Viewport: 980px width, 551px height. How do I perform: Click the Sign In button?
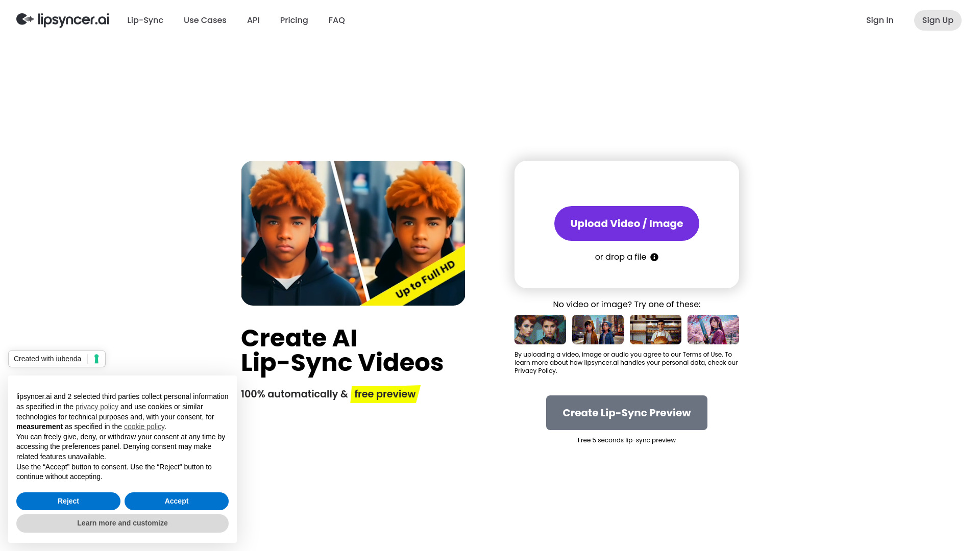(880, 20)
